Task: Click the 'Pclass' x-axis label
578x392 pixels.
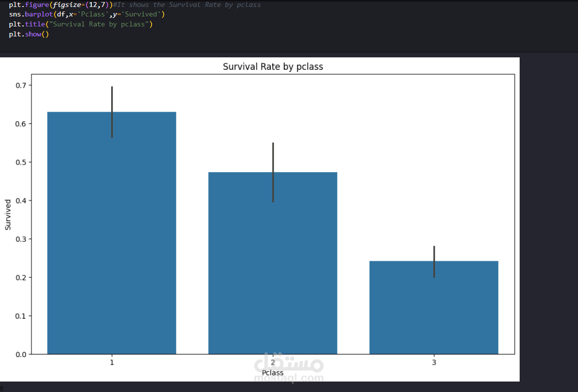Action: (272, 373)
